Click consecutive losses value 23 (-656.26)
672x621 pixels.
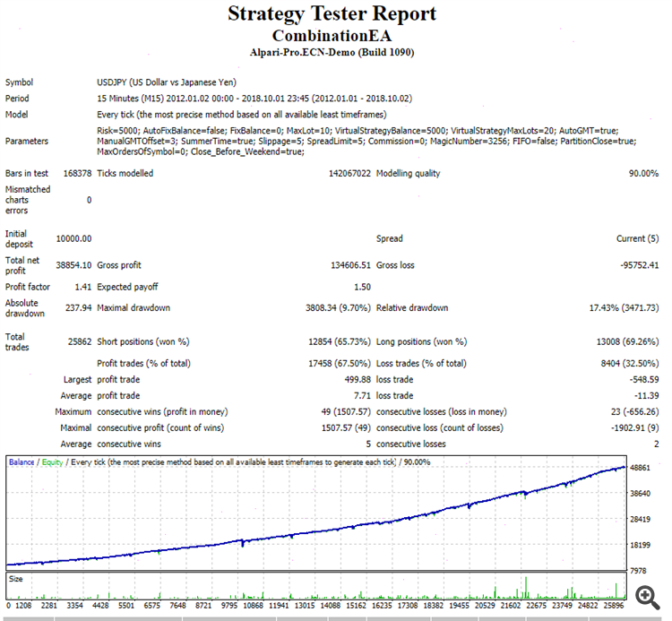click(634, 412)
